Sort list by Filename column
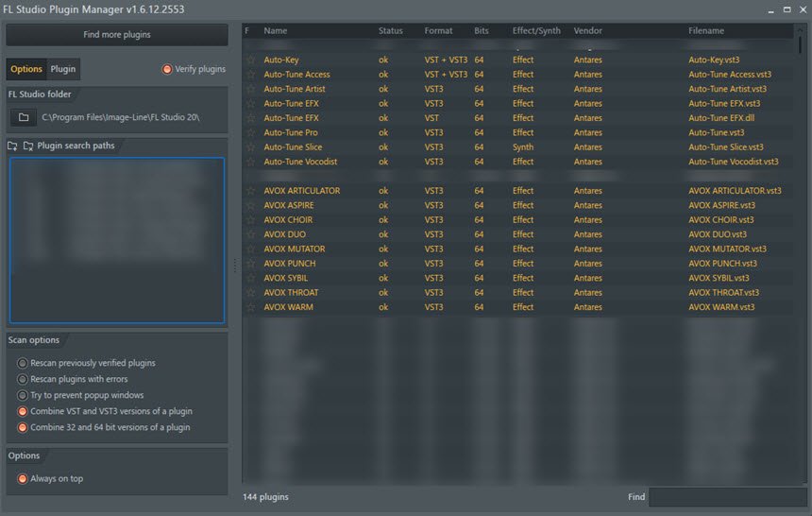This screenshot has width=812, height=516. 706,30
